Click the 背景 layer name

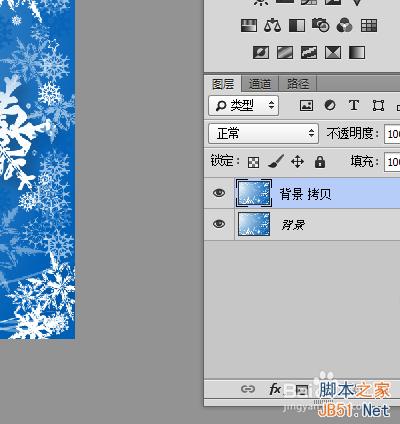[293, 225]
